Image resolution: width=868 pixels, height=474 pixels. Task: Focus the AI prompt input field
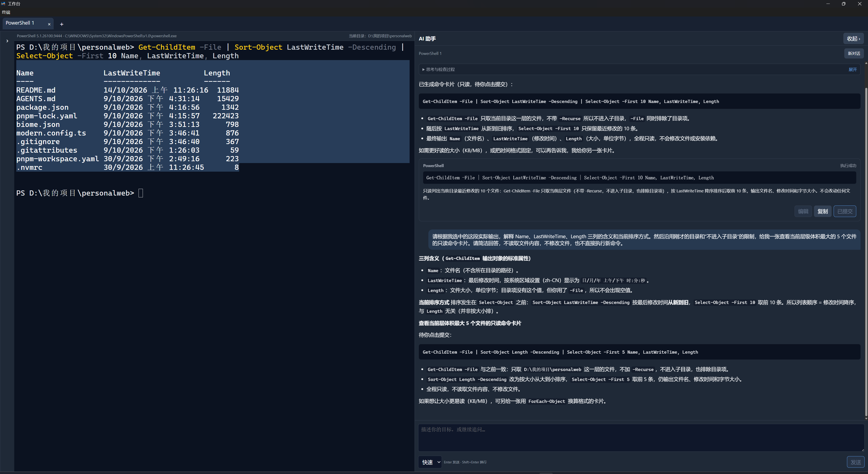tap(641, 438)
